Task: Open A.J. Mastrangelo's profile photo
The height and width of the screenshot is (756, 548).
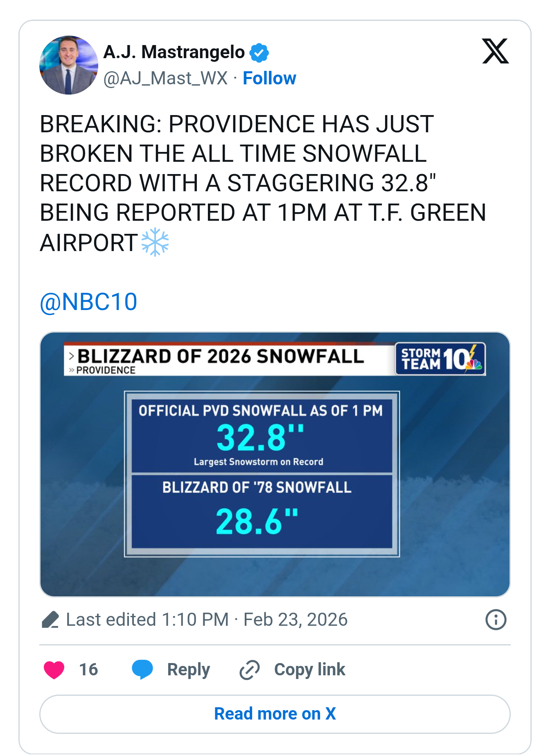Action: (69, 65)
